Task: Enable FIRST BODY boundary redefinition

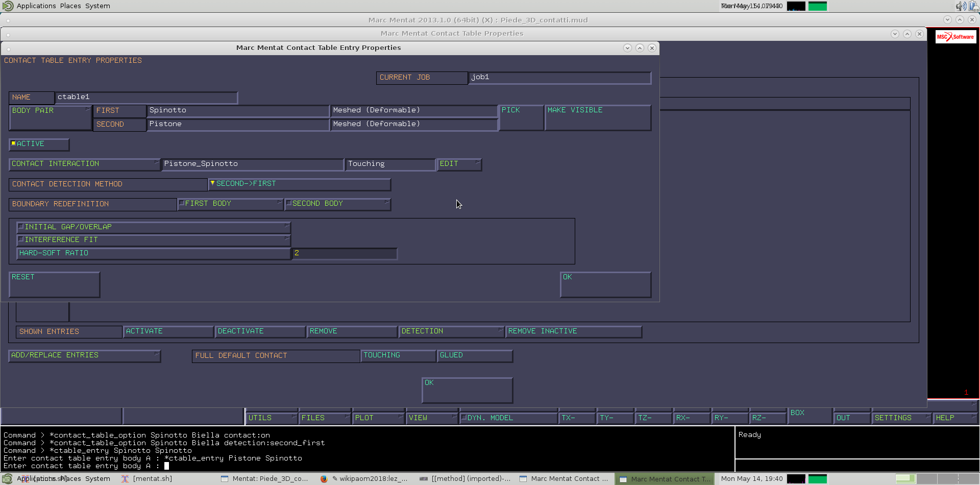Action: click(x=230, y=204)
